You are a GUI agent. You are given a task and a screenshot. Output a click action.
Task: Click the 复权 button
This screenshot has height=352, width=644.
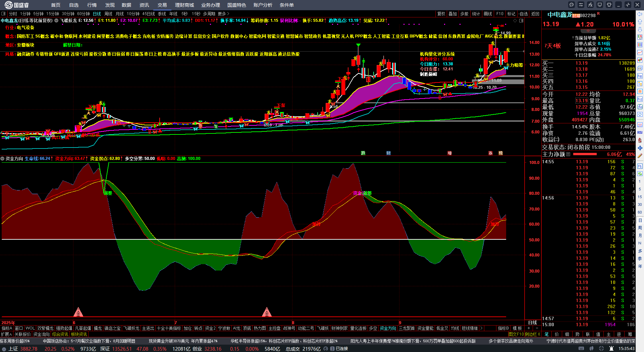441,14
